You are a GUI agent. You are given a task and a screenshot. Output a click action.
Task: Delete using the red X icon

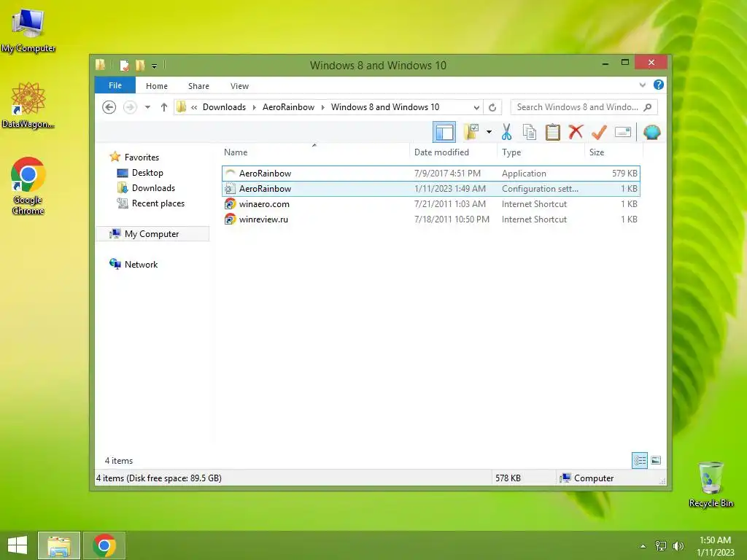(x=576, y=132)
